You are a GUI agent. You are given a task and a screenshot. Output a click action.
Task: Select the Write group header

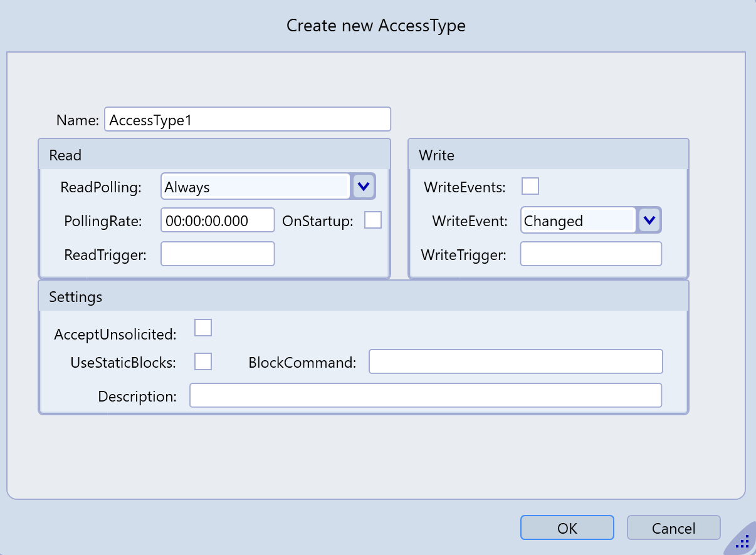[548, 155]
